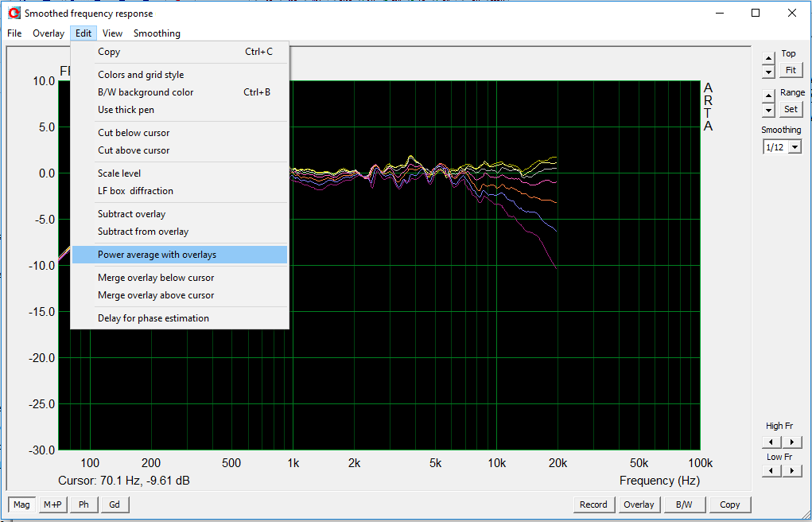Click Low Fr right arrow
812x522 pixels.
point(791,471)
